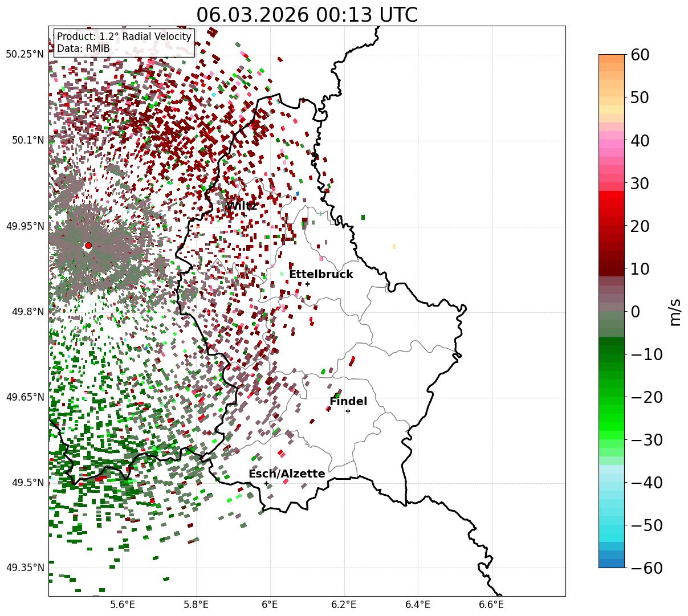Click the m/s colorbar unit label

pos(675,311)
